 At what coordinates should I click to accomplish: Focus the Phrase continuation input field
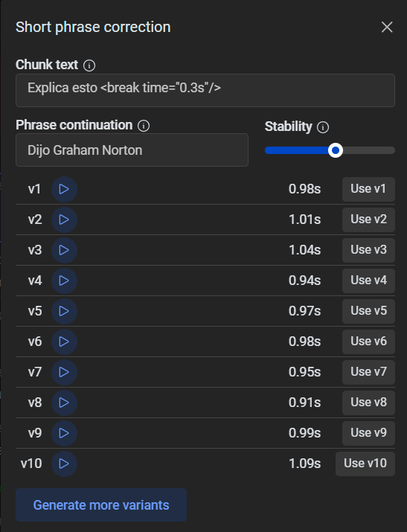[x=132, y=150]
